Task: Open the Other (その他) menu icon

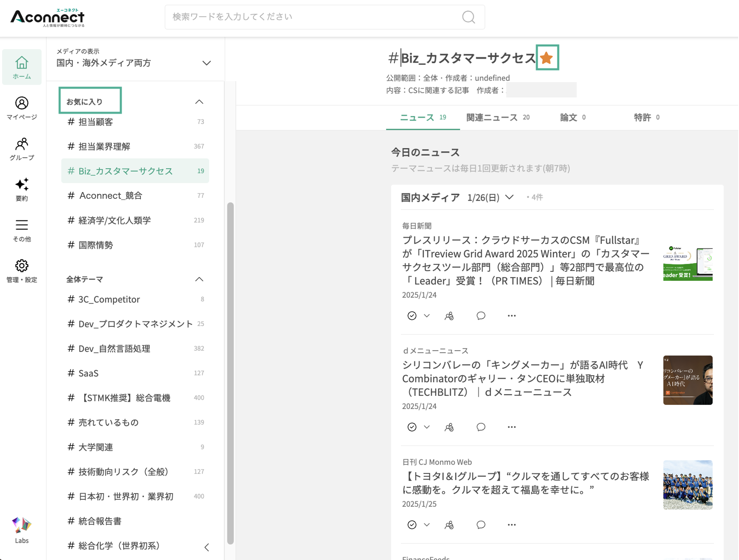Action: pos(22,230)
